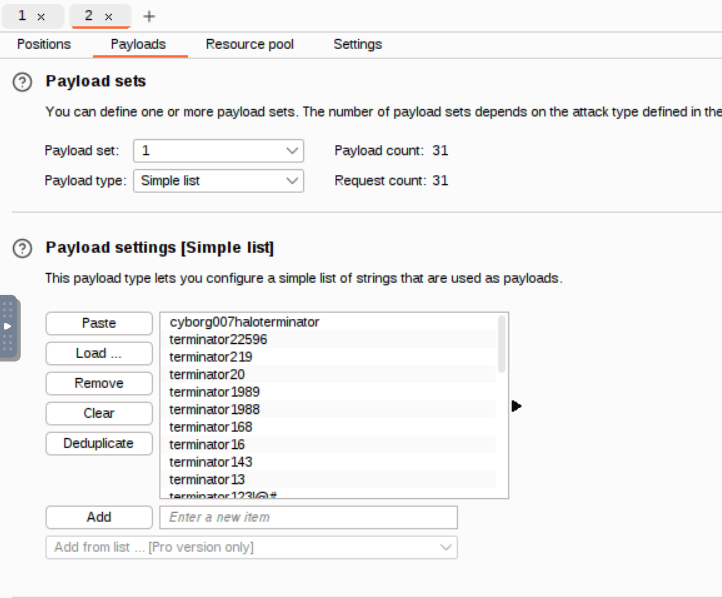Click the Payload sets help icon
This screenshot has height=598, width=722.
(x=22, y=82)
